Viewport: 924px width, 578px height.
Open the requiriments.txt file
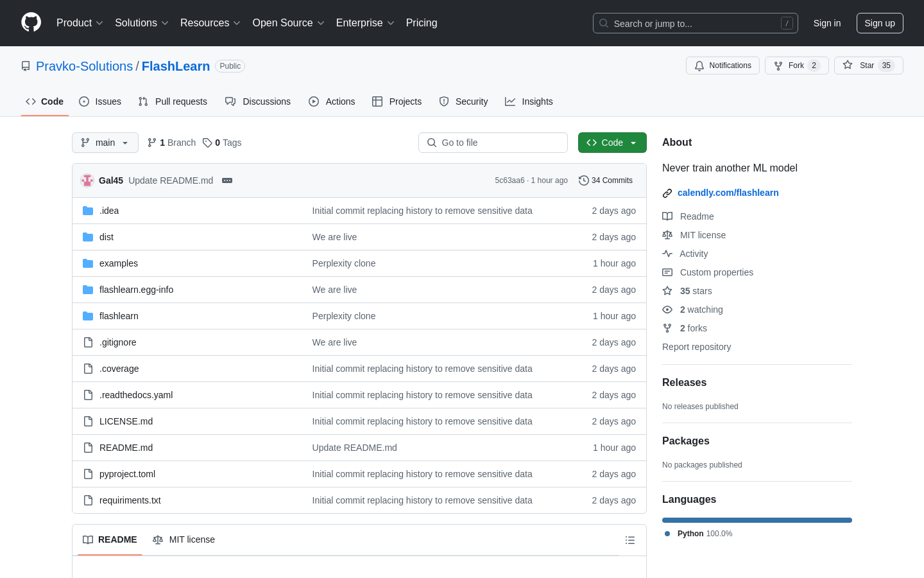click(x=130, y=500)
